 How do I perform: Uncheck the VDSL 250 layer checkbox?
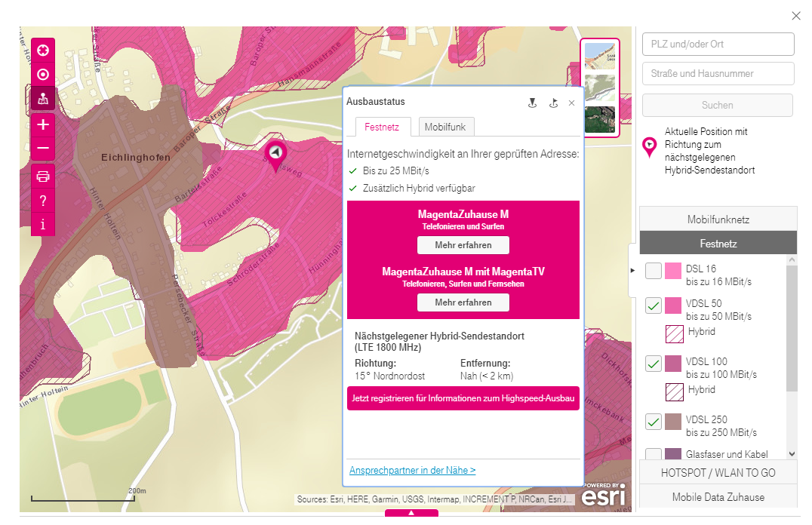coord(654,422)
